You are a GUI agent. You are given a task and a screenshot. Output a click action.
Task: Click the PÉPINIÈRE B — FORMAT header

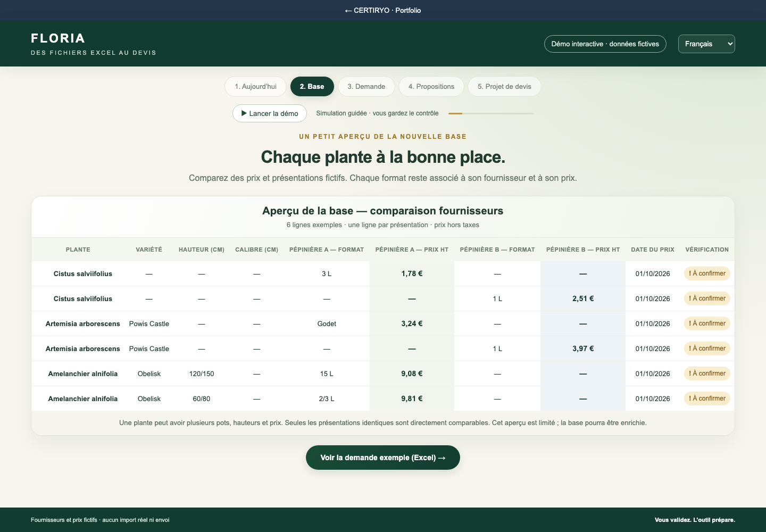(497, 250)
